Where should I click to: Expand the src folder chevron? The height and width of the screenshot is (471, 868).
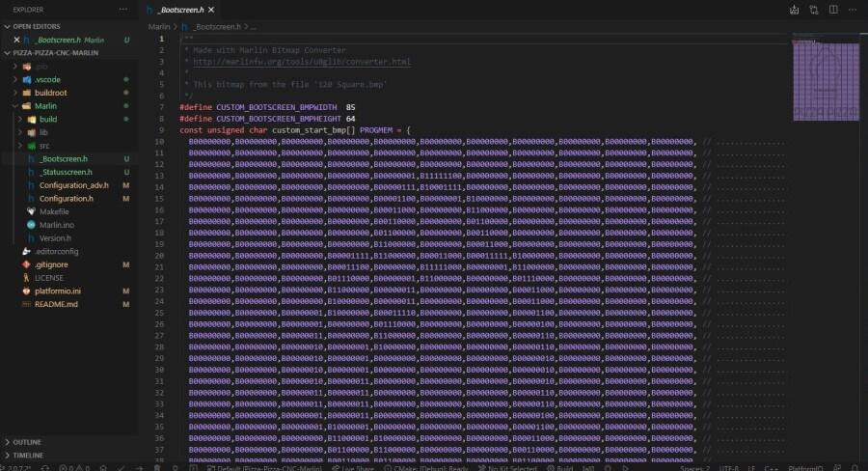(x=20, y=146)
